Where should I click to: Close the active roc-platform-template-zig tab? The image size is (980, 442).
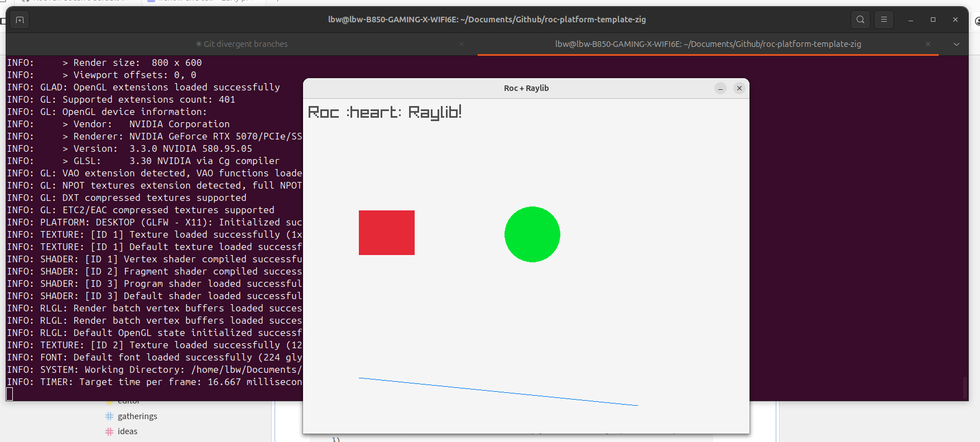pyautogui.click(x=928, y=44)
